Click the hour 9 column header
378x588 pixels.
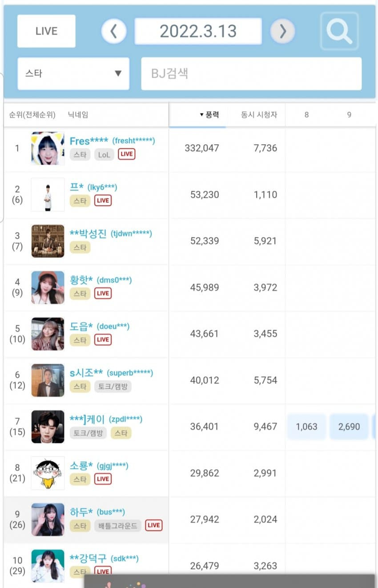click(x=349, y=115)
